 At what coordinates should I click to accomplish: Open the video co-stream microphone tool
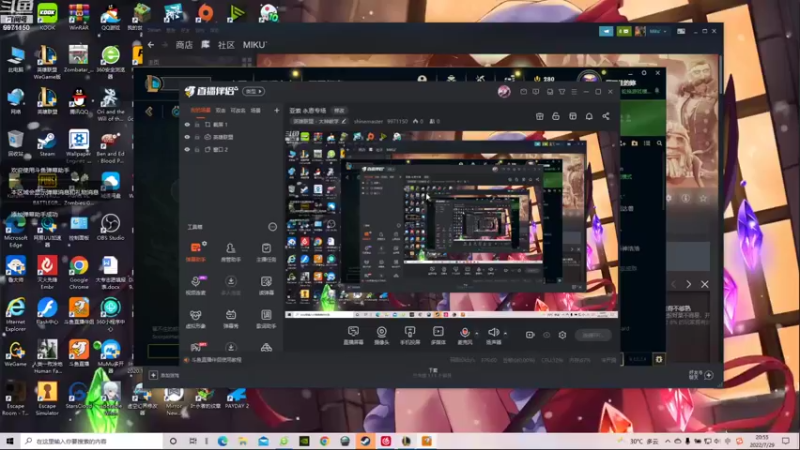click(x=195, y=285)
